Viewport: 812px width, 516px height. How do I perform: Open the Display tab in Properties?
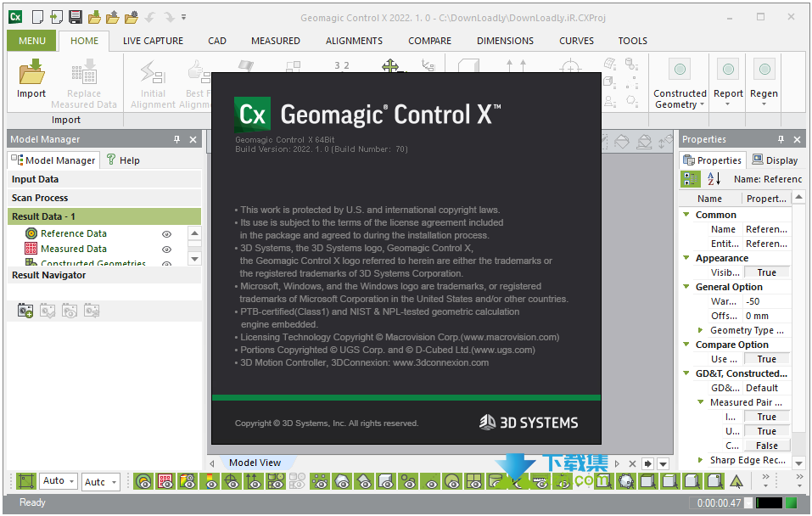(x=775, y=160)
